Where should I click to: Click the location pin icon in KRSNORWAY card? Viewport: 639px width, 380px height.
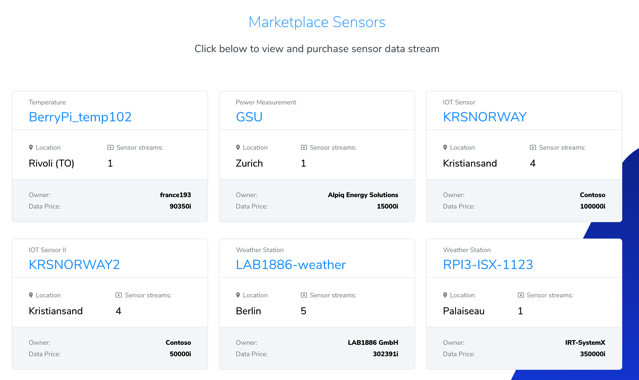(445, 147)
